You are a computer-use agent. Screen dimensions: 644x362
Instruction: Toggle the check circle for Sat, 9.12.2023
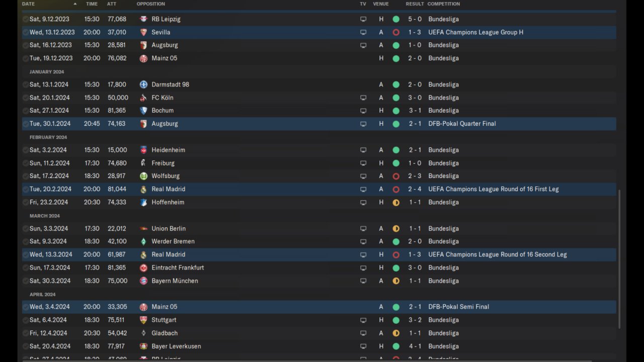(26, 19)
